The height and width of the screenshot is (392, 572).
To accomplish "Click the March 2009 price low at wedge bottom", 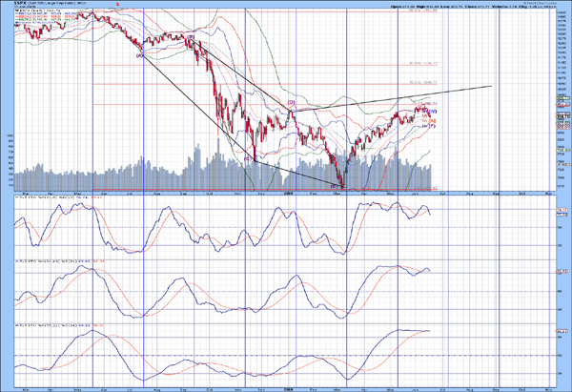I will 342,185.
